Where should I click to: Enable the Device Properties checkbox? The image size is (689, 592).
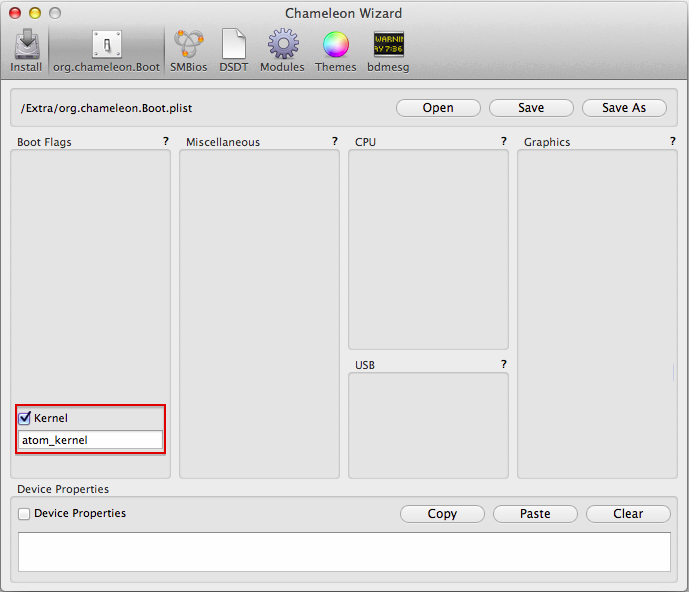[x=25, y=513]
